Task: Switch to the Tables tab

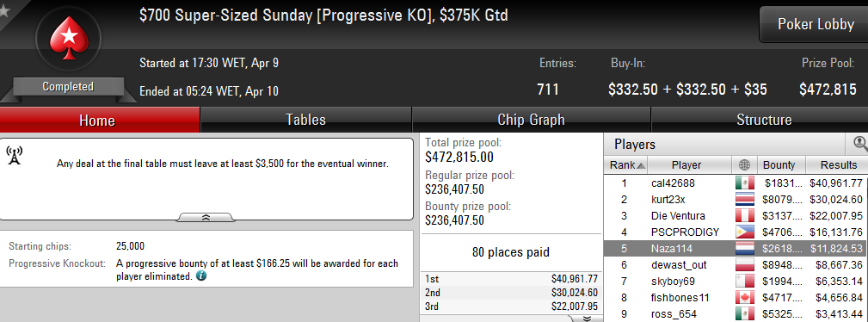Action: [x=305, y=120]
